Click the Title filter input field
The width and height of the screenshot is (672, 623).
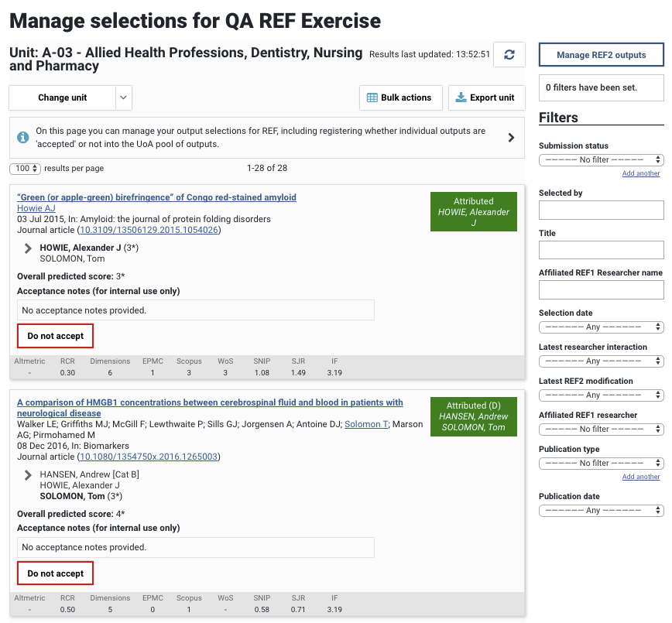(601, 250)
